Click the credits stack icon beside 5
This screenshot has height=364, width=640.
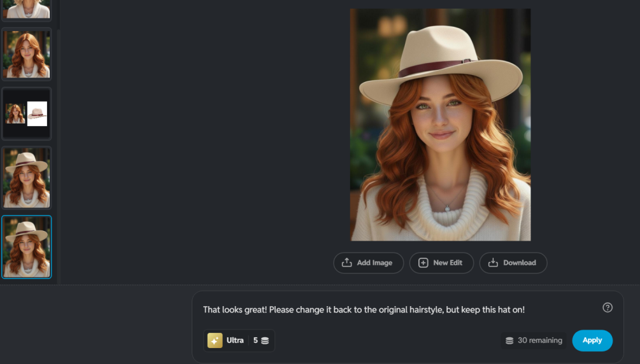265,340
